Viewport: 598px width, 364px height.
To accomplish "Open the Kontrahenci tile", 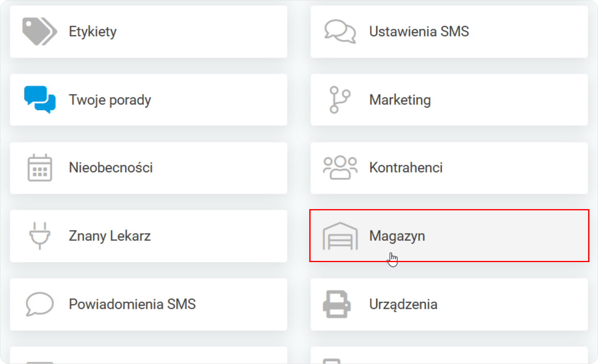I will pyautogui.click(x=449, y=168).
